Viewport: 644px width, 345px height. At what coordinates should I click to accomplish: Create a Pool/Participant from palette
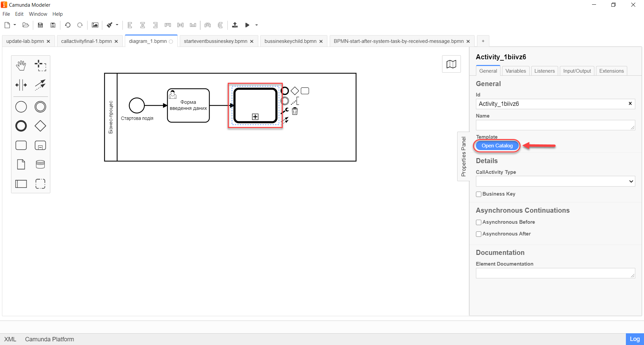pyautogui.click(x=21, y=184)
